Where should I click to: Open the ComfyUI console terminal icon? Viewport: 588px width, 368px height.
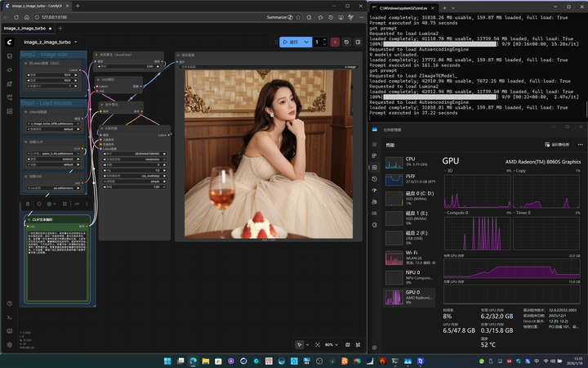click(9, 316)
